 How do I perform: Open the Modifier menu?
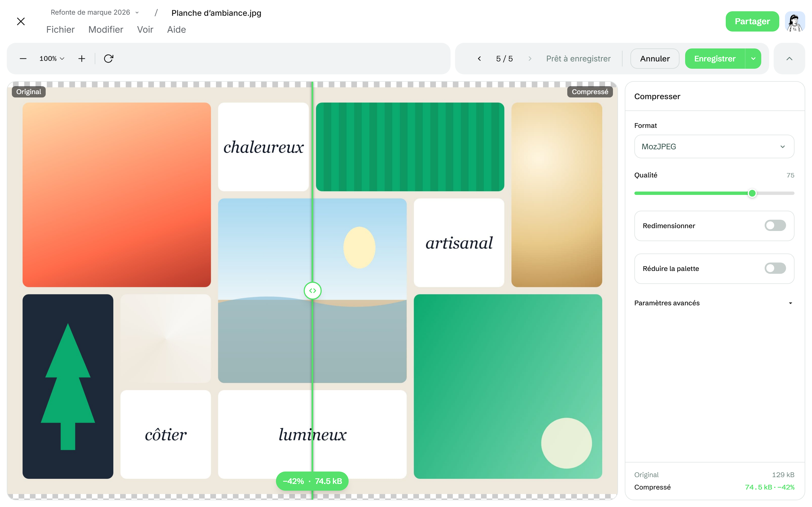[x=106, y=30]
